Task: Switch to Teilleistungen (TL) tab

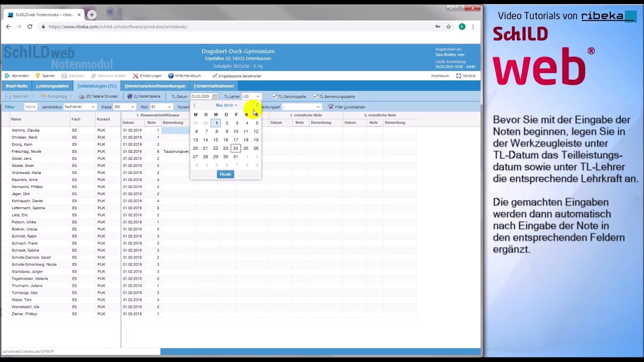Action: 97,86
